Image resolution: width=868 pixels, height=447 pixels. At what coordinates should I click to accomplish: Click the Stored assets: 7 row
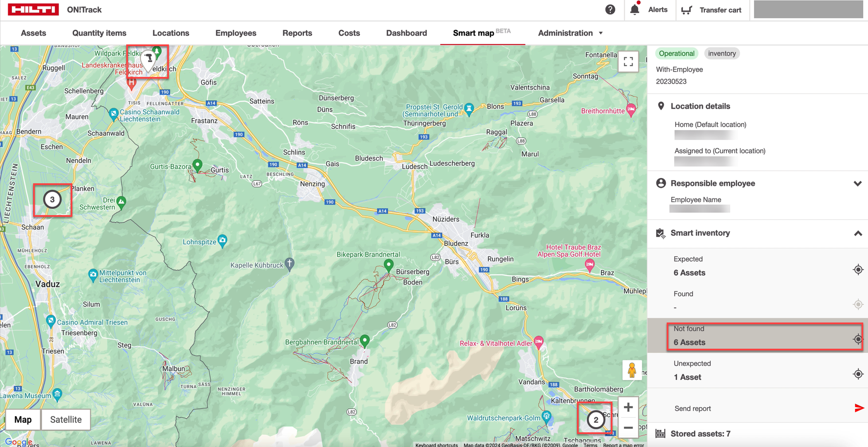click(758, 434)
